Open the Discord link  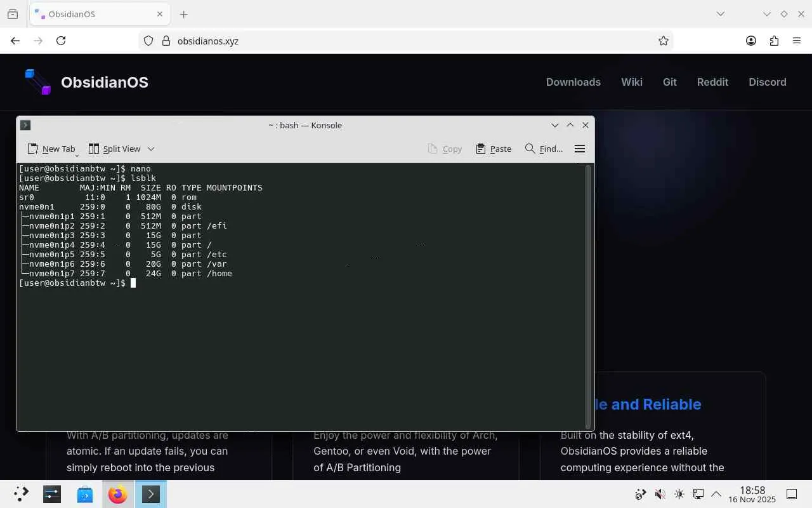pyautogui.click(x=768, y=82)
